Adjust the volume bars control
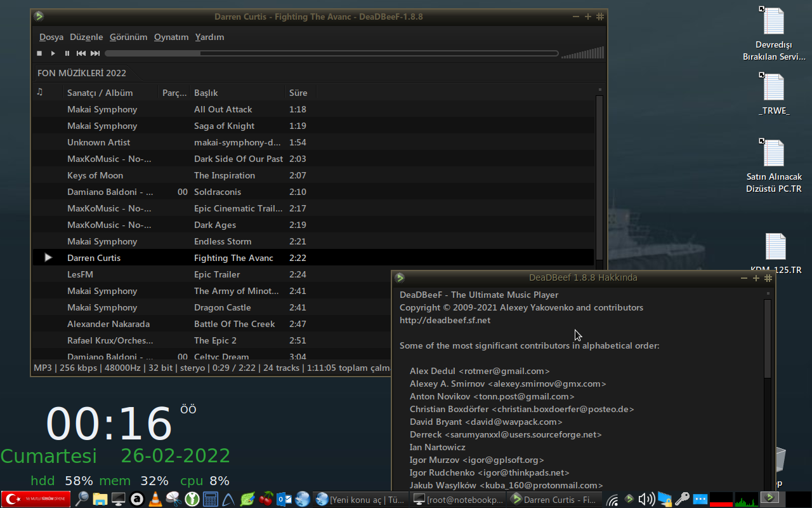Viewport: 812px width, 508px height. click(x=583, y=53)
